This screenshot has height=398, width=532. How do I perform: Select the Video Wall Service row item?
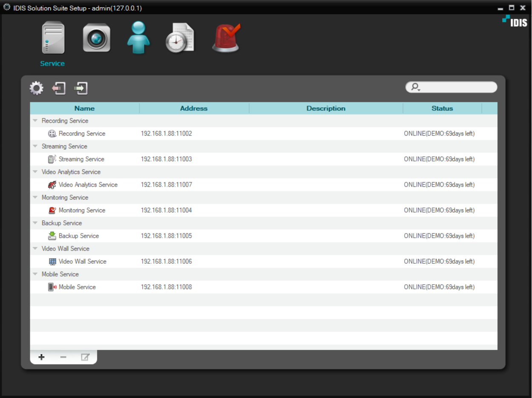pos(264,261)
